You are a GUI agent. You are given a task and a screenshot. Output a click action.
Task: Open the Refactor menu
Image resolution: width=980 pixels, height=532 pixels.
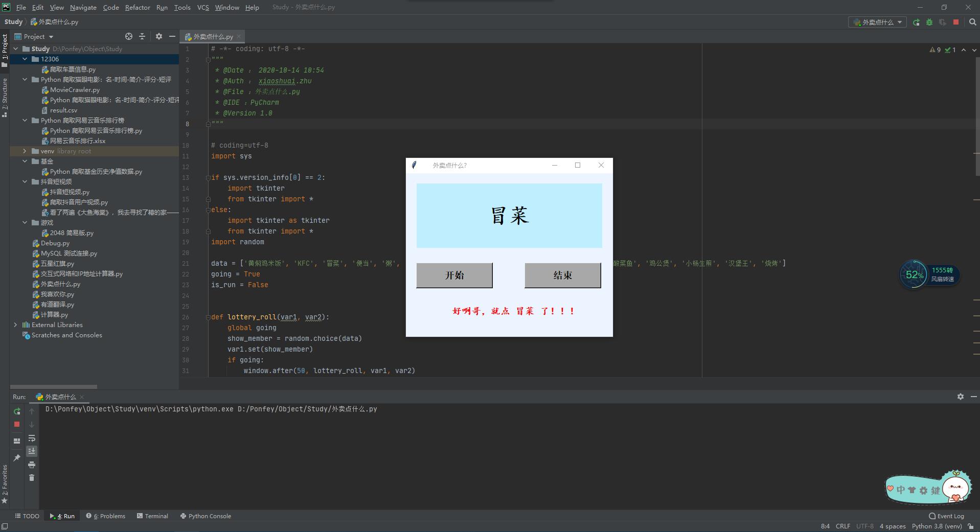pyautogui.click(x=138, y=7)
